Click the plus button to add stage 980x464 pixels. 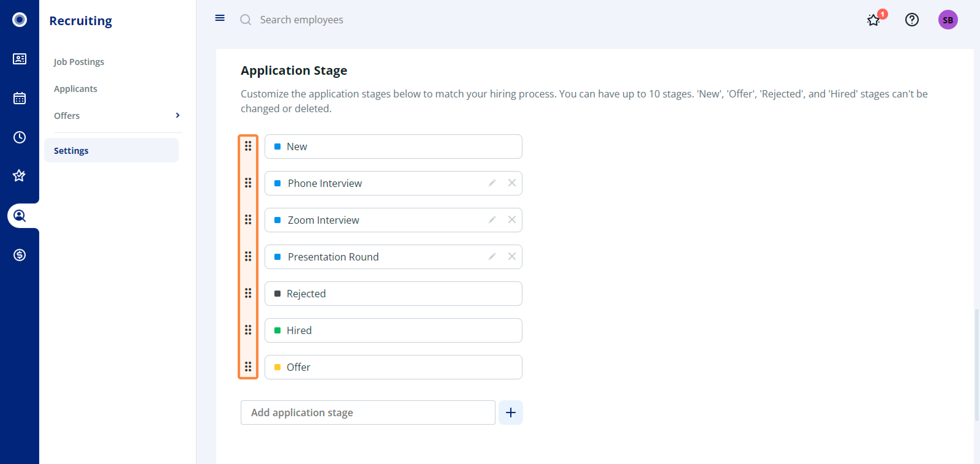pos(511,413)
